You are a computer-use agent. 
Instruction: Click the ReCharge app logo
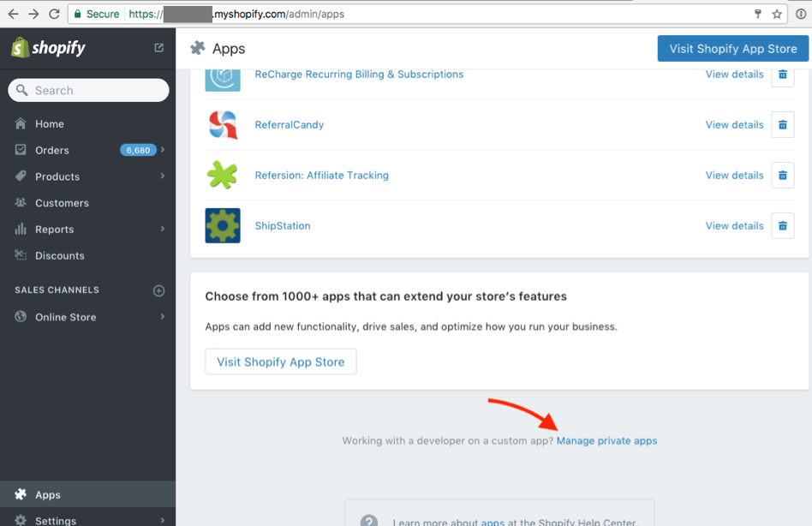tap(223, 80)
